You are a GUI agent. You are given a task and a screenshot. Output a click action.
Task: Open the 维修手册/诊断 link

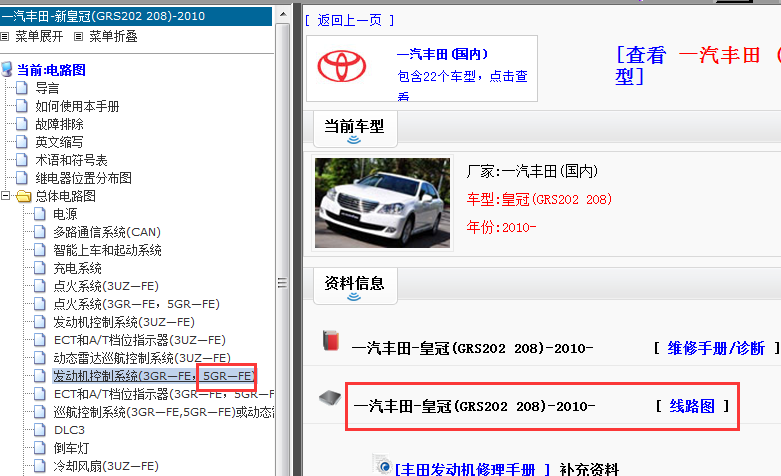716,348
